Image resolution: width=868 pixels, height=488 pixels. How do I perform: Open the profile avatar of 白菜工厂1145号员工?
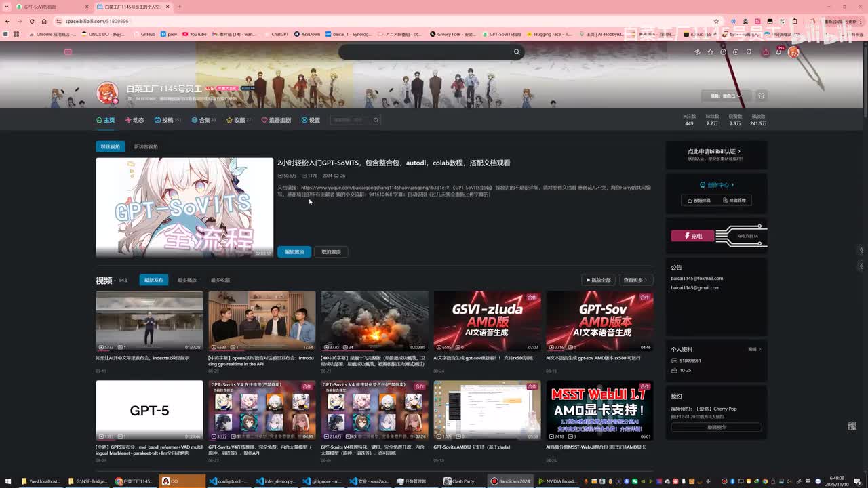107,94
